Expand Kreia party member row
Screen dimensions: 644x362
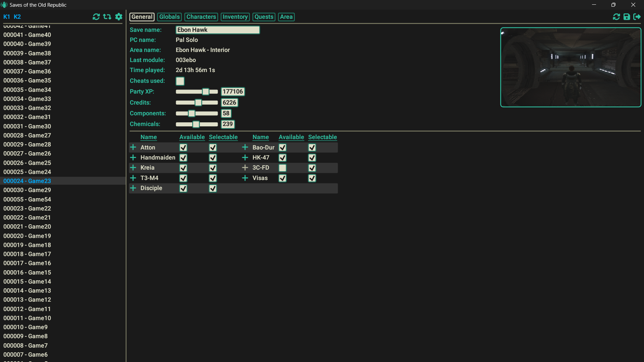133,168
